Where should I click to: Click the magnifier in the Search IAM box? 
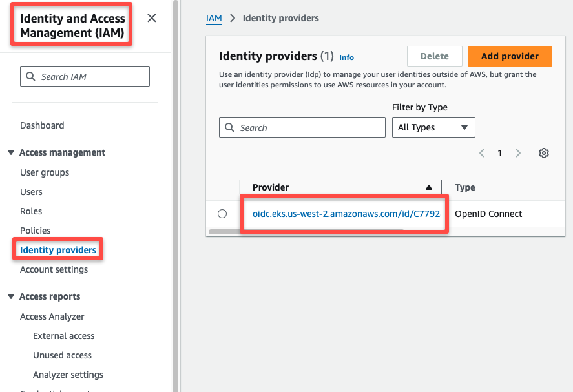[30, 76]
